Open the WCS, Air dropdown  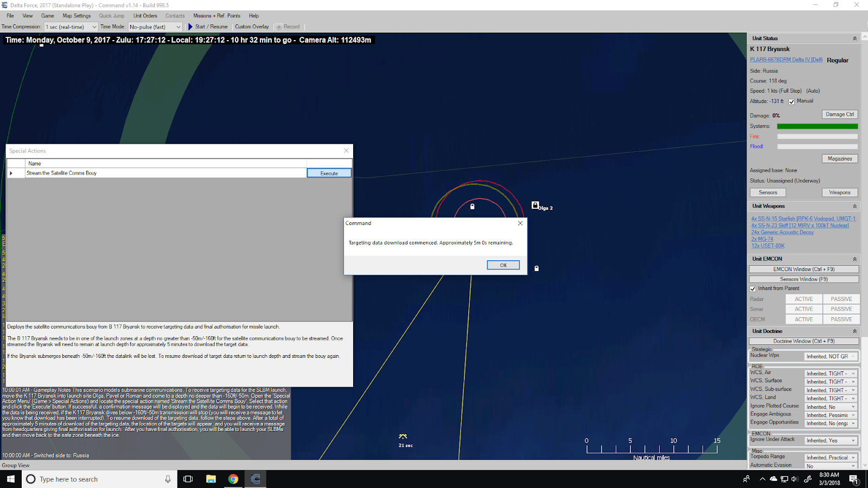click(x=831, y=374)
